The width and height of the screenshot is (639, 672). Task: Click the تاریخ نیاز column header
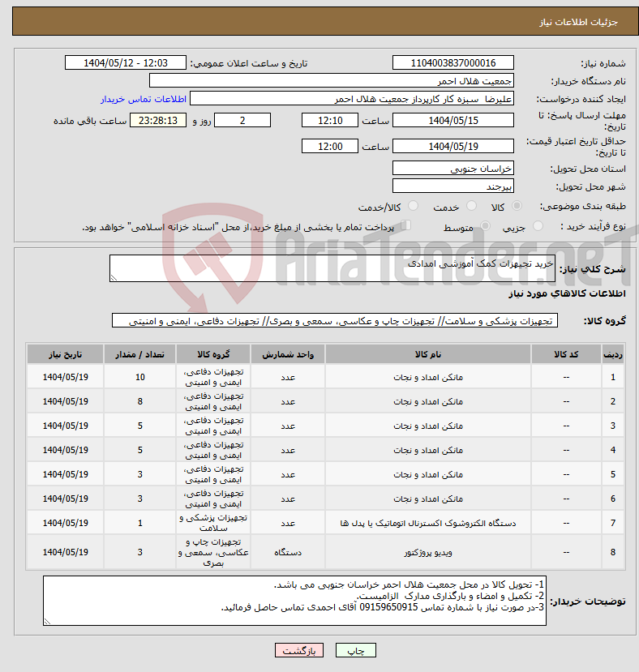[x=65, y=354]
